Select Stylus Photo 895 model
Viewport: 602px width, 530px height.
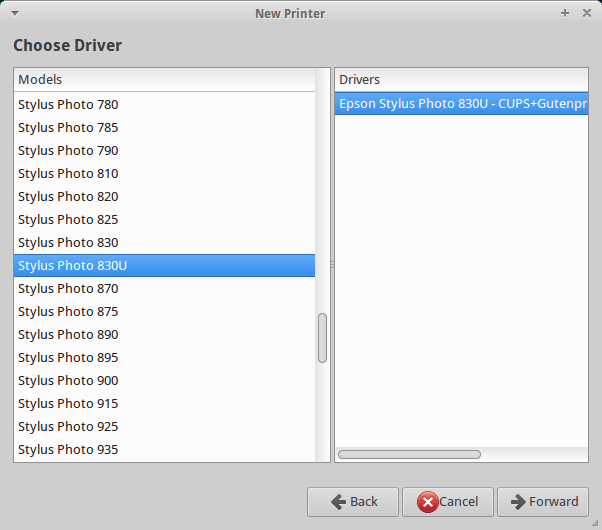click(x=164, y=358)
